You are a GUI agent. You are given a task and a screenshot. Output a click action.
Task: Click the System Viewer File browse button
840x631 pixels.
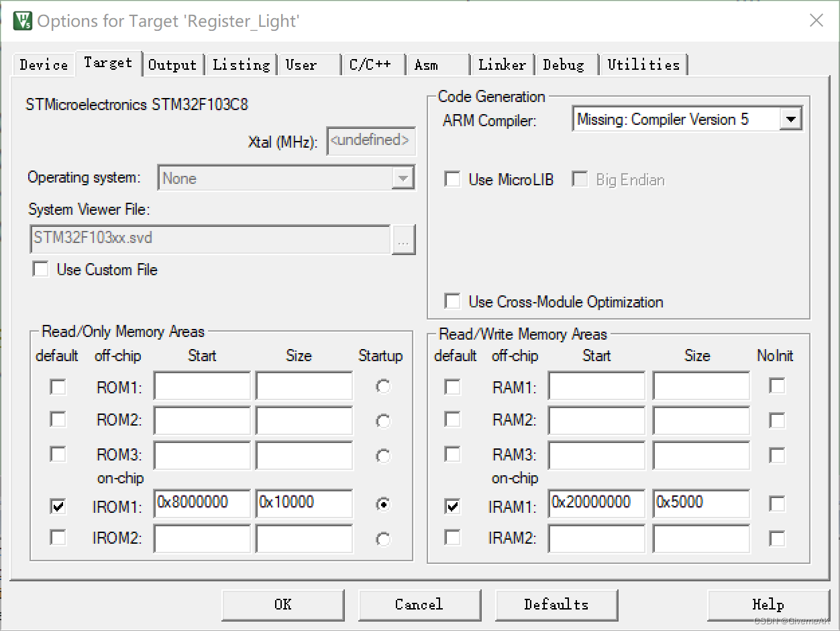pyautogui.click(x=403, y=240)
